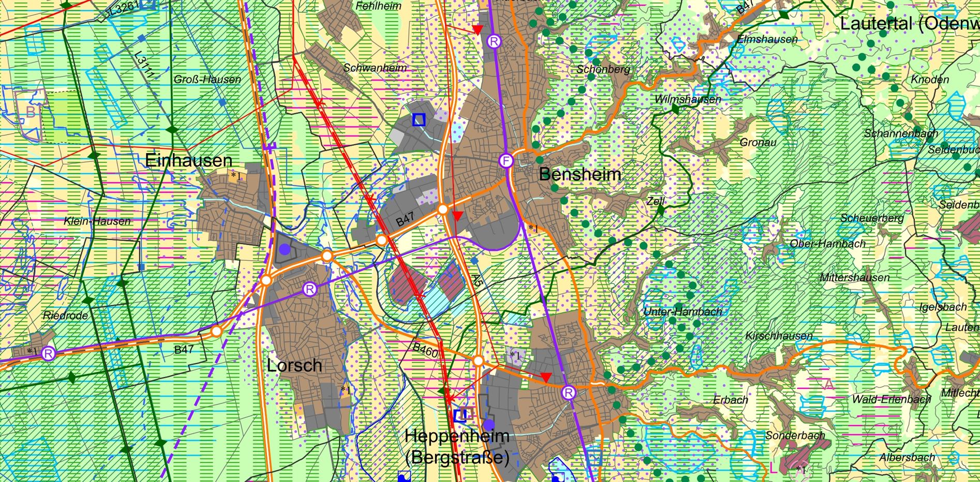Select the Heppenheim (Bergstraße) label
Image resolution: width=980 pixels, height=482 pixels.
coord(457,446)
